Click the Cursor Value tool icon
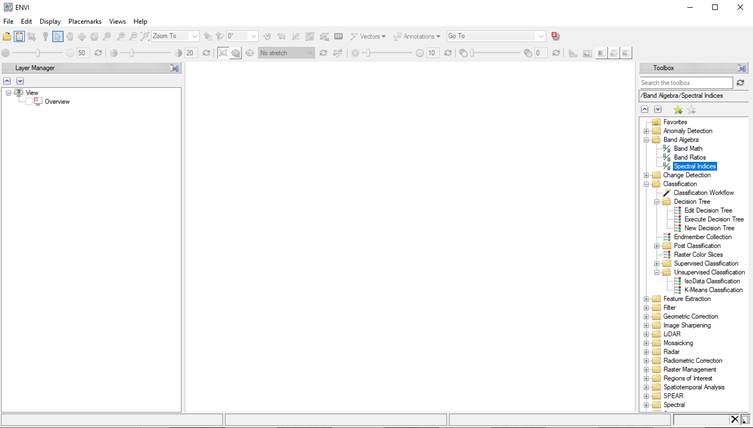 coord(45,36)
